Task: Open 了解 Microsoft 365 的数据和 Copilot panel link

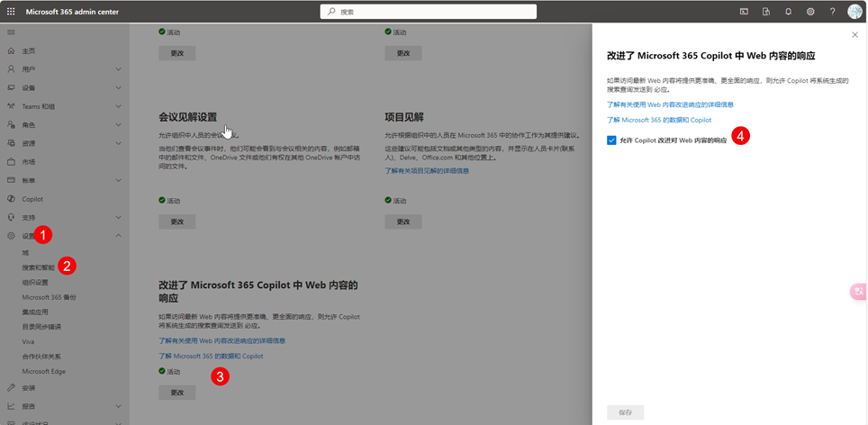Action: pos(659,120)
